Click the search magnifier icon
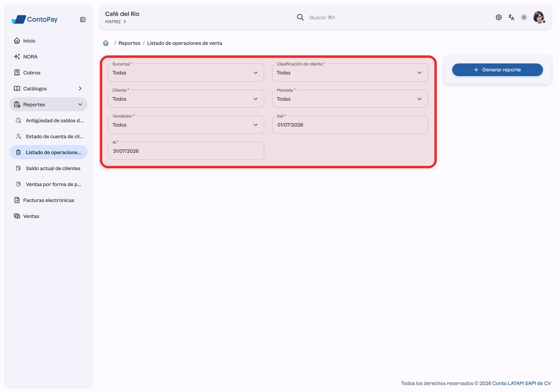The image size is (559, 392). coord(300,17)
